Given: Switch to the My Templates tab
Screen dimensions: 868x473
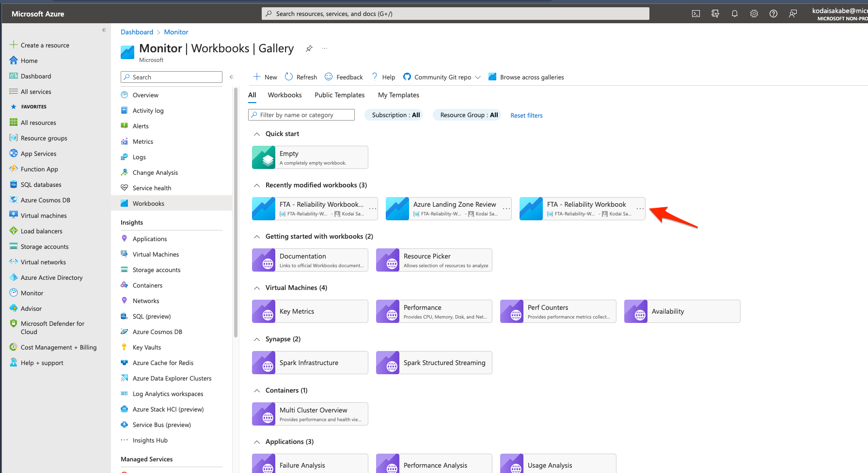Looking at the screenshot, I should (x=398, y=95).
